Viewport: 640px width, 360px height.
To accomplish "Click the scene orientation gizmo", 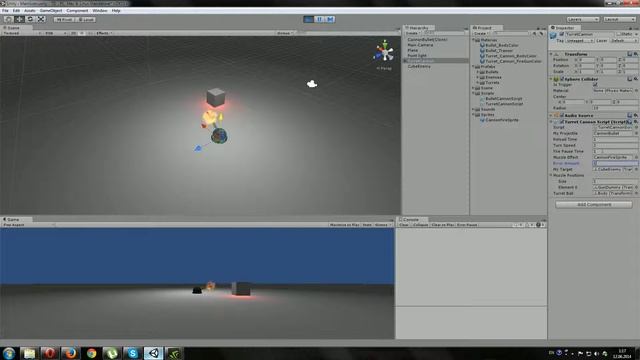I will 384,52.
